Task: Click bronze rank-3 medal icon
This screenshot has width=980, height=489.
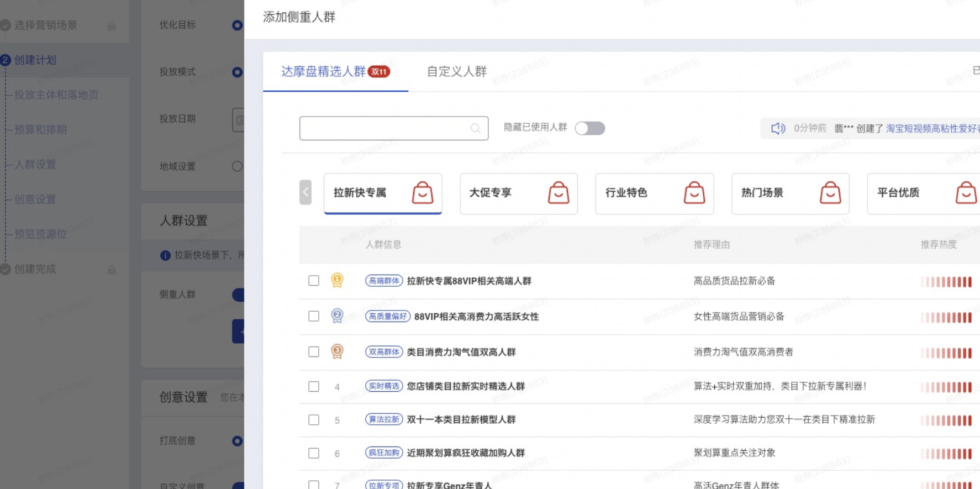Action: coord(337,351)
